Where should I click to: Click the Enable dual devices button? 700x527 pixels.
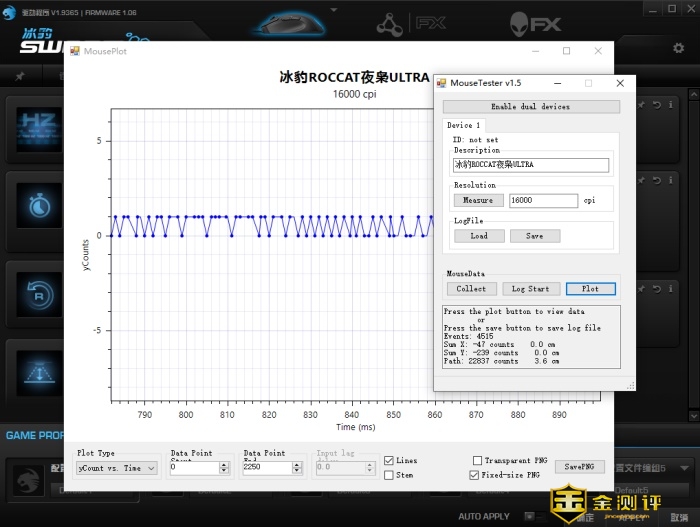pyautogui.click(x=530, y=107)
